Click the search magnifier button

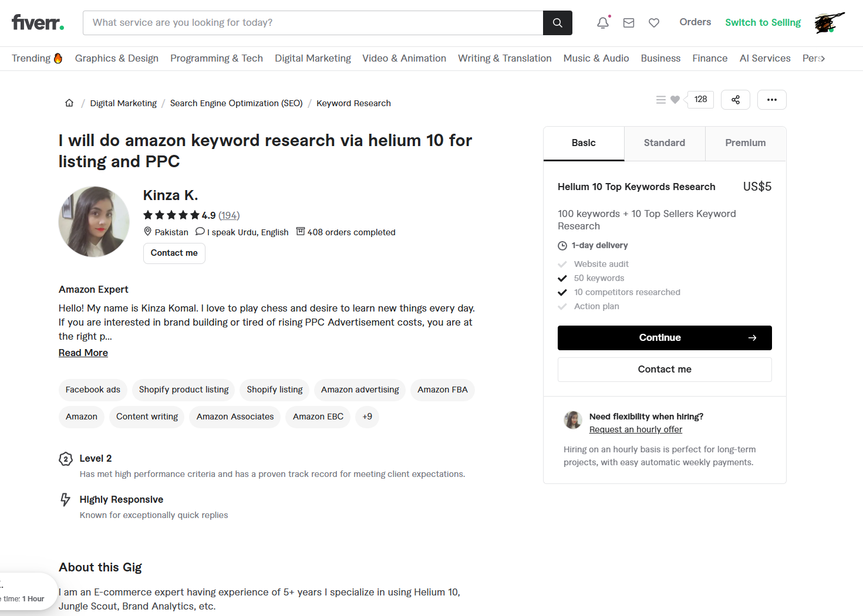557,23
